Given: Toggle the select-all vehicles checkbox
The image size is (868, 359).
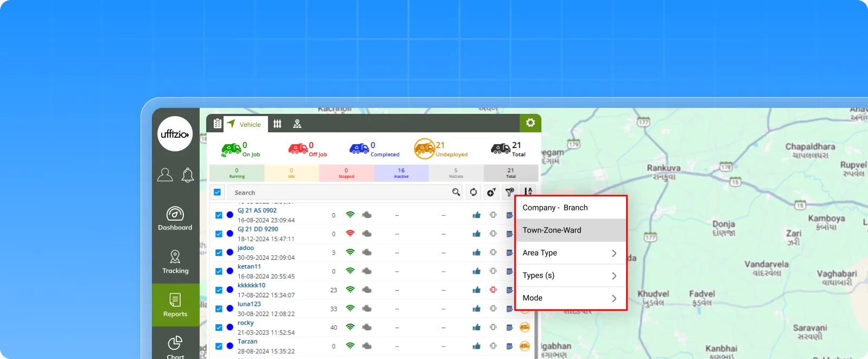Looking at the screenshot, I should pos(217,193).
